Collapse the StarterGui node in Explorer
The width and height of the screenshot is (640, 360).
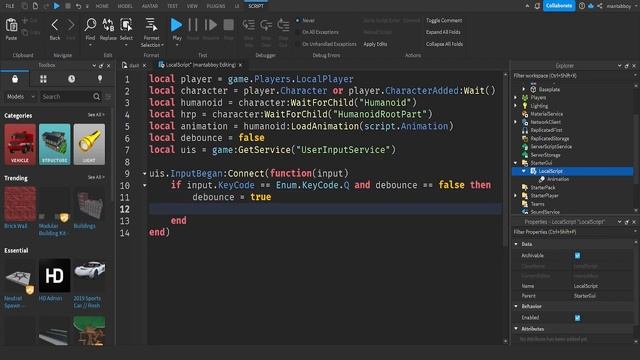(x=516, y=163)
